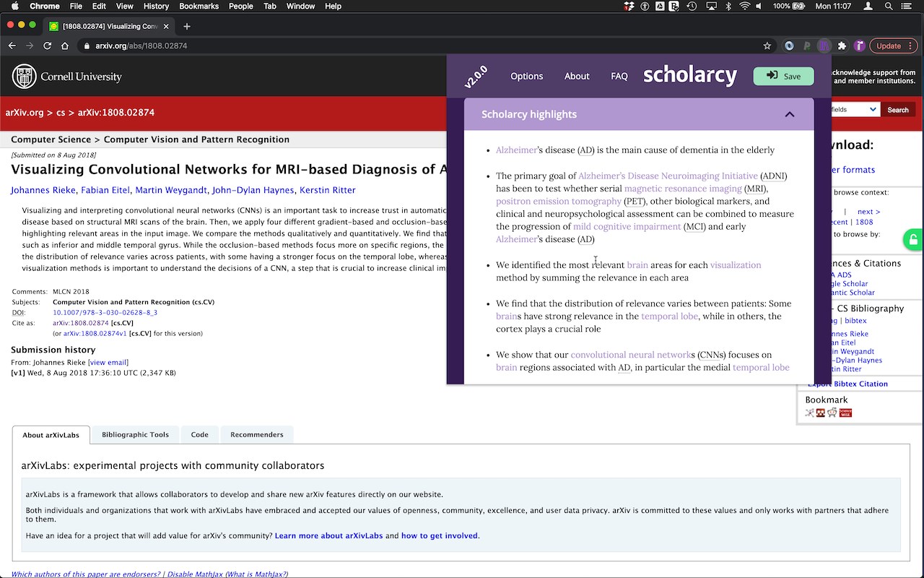
Task: Click the Disable MathJax link
Action: pos(193,574)
